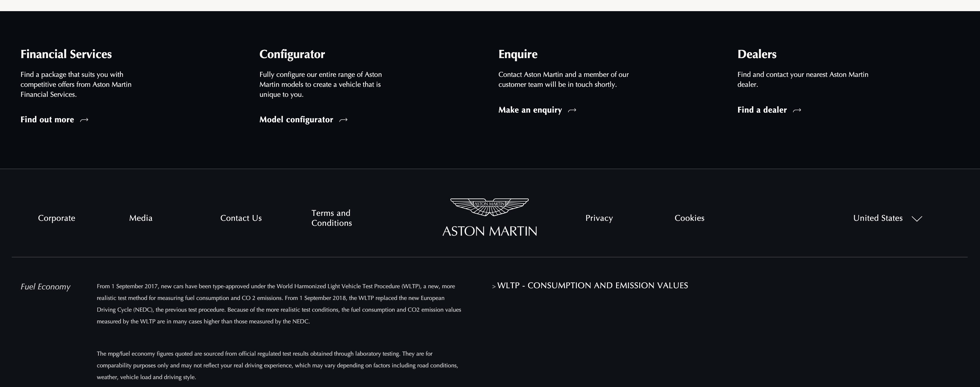Image resolution: width=980 pixels, height=387 pixels.
Task: Click the arrow icon beside Model configurator
Action: tap(343, 120)
